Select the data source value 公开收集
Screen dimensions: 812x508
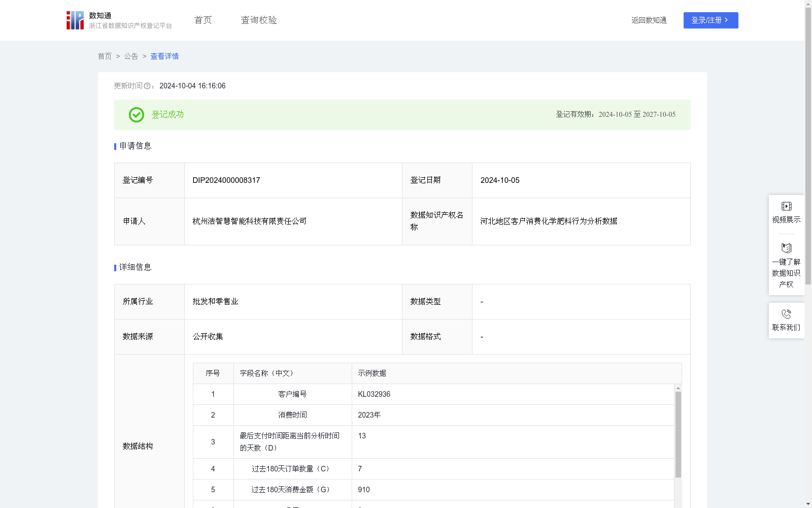208,337
